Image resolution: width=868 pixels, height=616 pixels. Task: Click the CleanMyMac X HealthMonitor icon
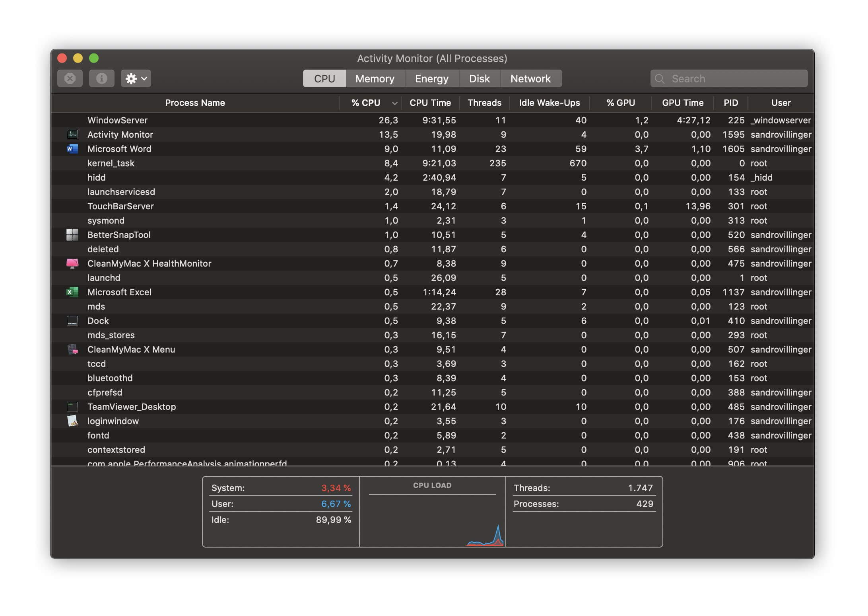point(72,263)
